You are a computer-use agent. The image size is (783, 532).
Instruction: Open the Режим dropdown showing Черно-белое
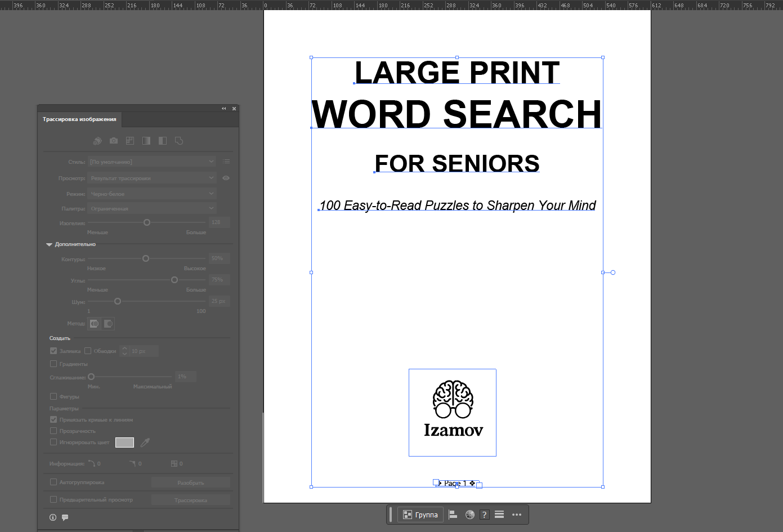[152, 194]
